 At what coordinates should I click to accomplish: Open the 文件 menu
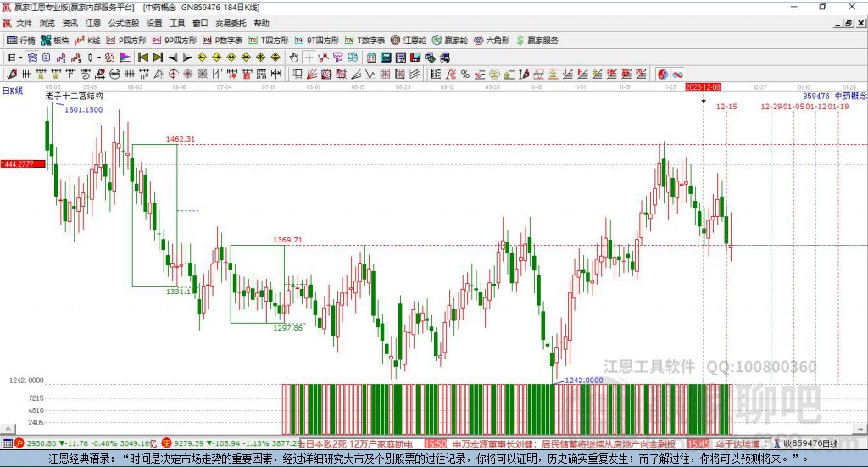(x=24, y=24)
